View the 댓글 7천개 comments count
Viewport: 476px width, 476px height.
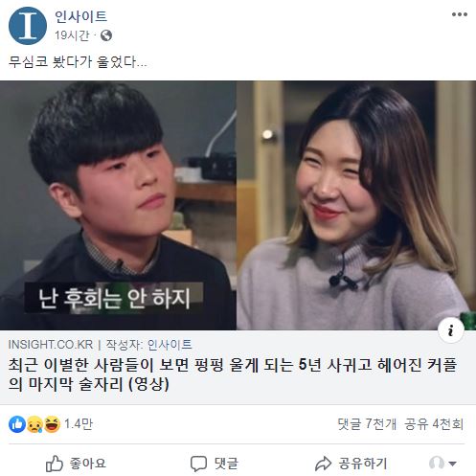[367, 424]
